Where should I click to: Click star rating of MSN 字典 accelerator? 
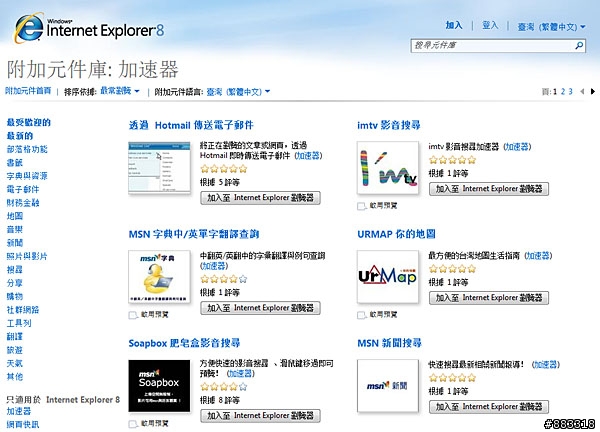[224, 279]
